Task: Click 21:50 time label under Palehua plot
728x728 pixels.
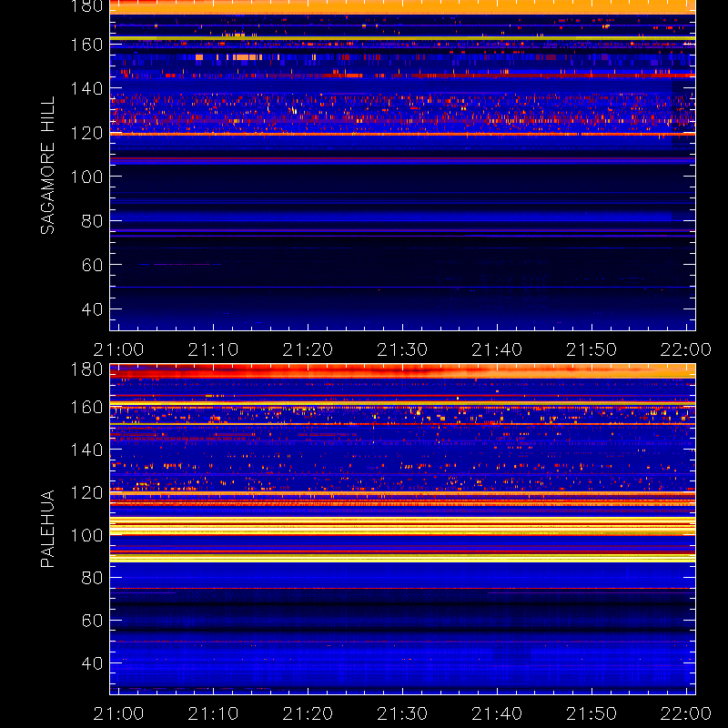Action: click(x=591, y=713)
